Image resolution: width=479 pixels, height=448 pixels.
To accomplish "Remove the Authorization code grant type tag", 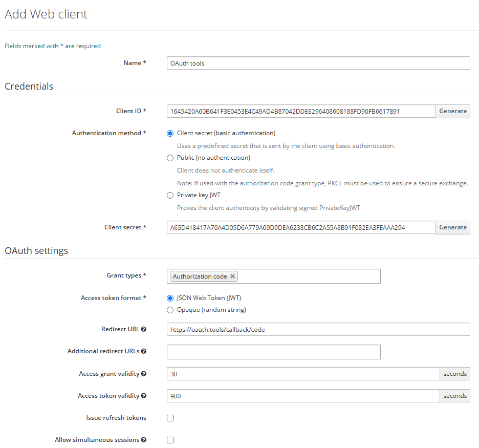I will (232, 276).
